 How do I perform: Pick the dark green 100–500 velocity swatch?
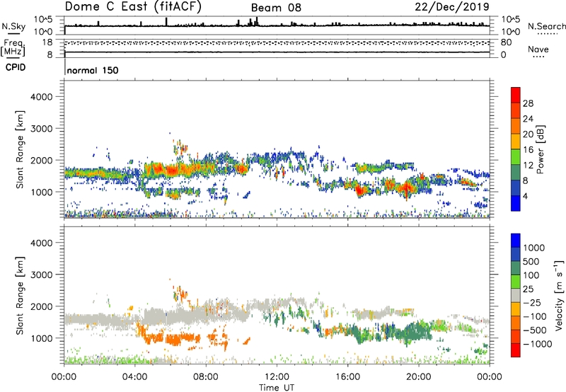tap(516, 268)
